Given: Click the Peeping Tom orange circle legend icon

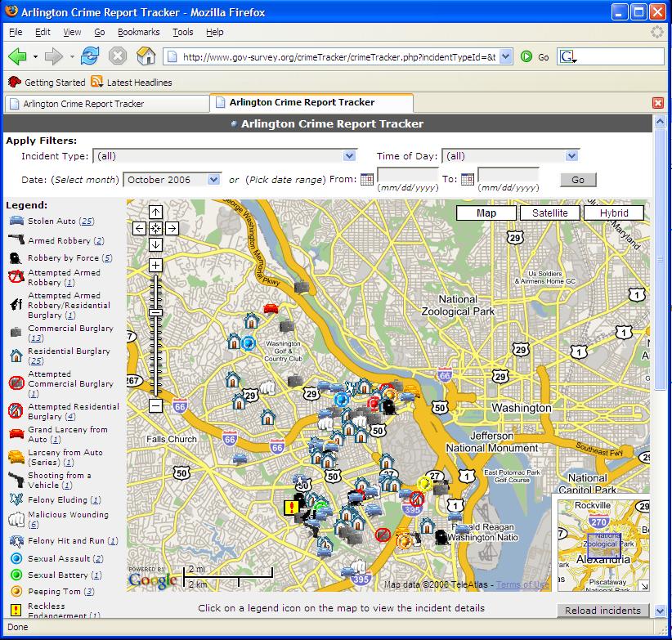Looking at the screenshot, I should point(16,592).
